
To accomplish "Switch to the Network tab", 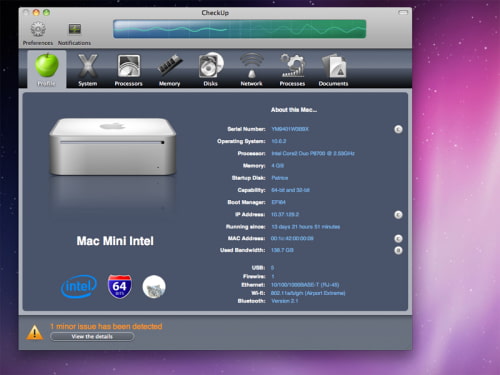I will 252,70.
